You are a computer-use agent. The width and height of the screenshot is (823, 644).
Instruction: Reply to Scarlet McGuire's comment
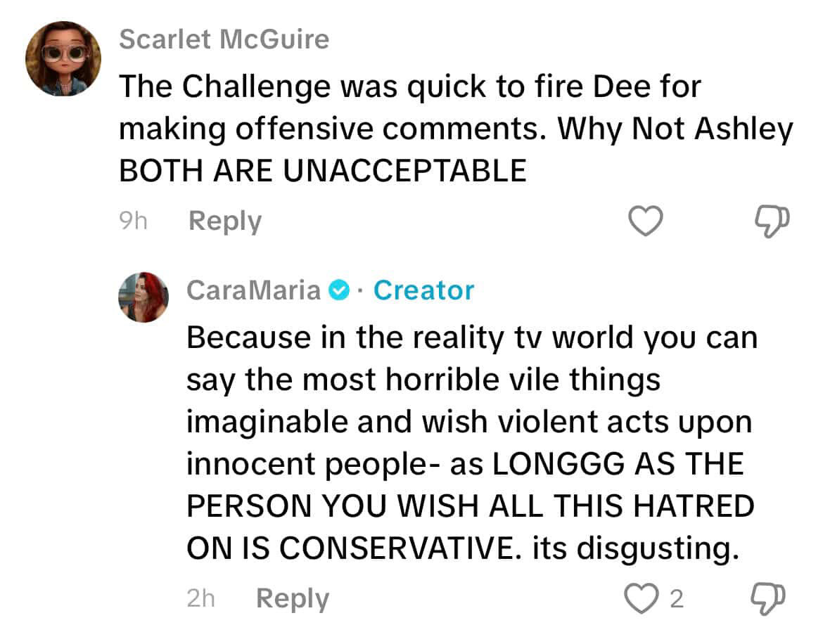pos(224,221)
